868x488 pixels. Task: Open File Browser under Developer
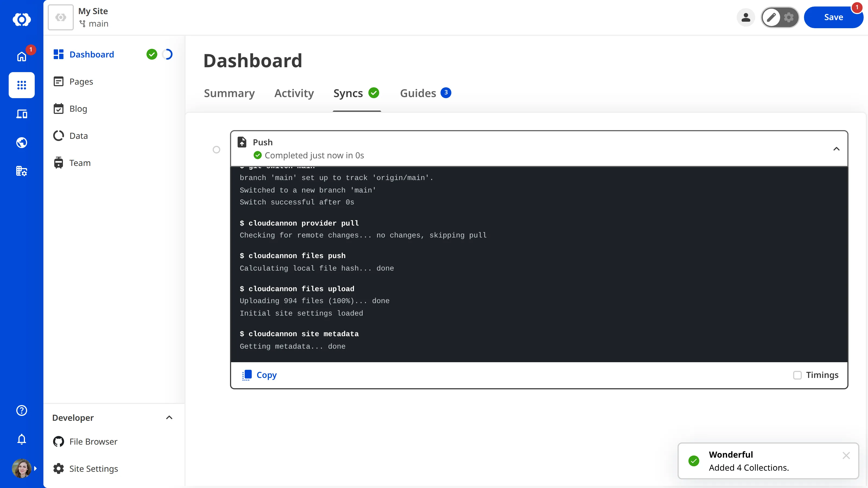click(x=93, y=441)
